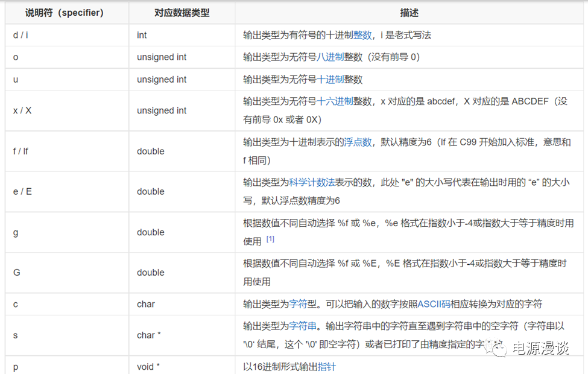Open the 整数 link in d / i row
The image size is (588, 374).
(x=362, y=35)
